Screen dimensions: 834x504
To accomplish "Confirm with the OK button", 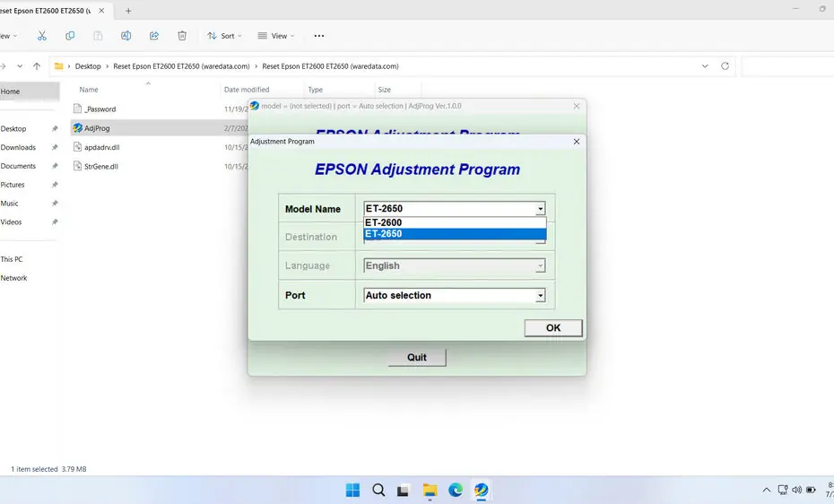I will pyautogui.click(x=553, y=328).
